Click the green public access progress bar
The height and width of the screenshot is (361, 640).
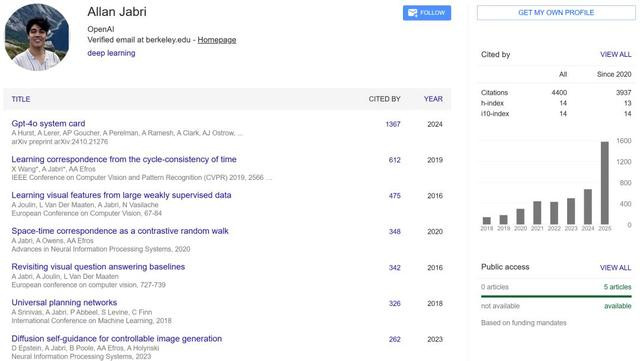[x=556, y=296]
